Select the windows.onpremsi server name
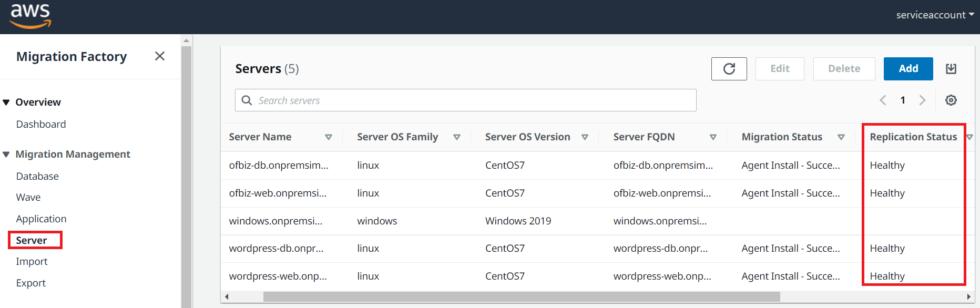 click(275, 221)
